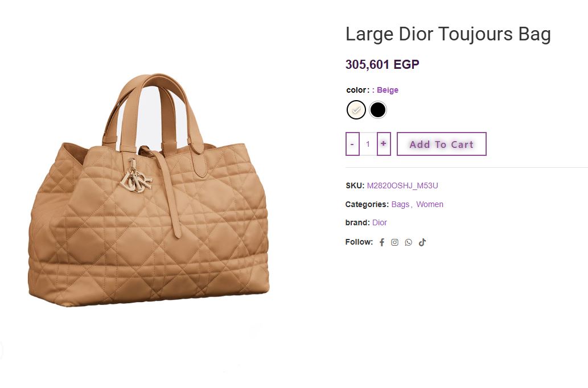Open the Dior brand link
Viewport: 588px width, 388px height.
tap(380, 222)
